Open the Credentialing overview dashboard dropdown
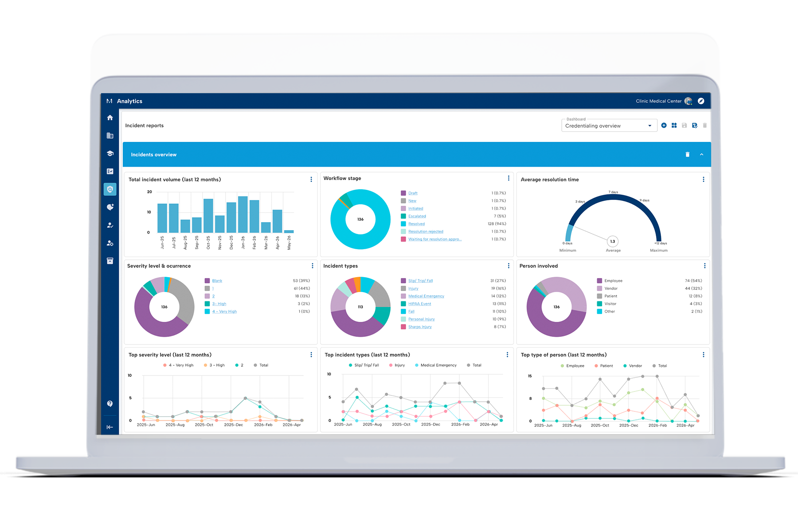The width and height of the screenshot is (798, 532). pos(609,126)
